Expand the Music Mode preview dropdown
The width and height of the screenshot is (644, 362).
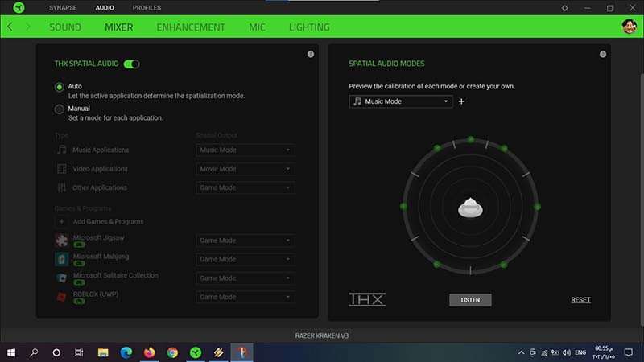pos(402,101)
